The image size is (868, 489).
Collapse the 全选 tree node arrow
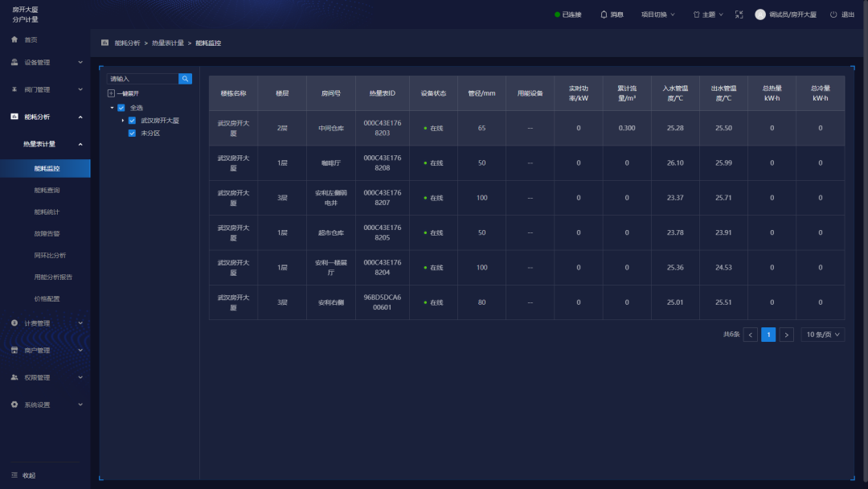112,108
